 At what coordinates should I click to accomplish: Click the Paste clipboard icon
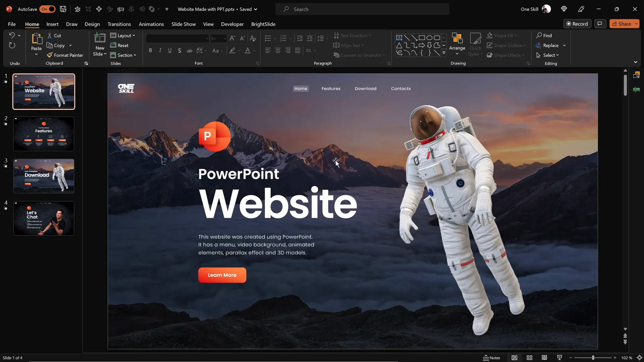coord(36,39)
